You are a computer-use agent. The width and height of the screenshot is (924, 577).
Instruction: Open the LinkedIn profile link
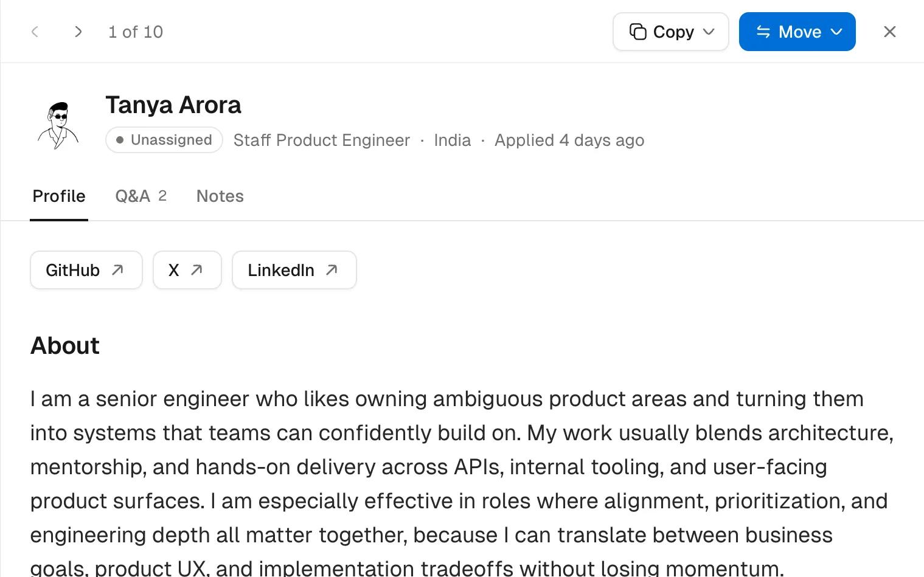point(294,270)
